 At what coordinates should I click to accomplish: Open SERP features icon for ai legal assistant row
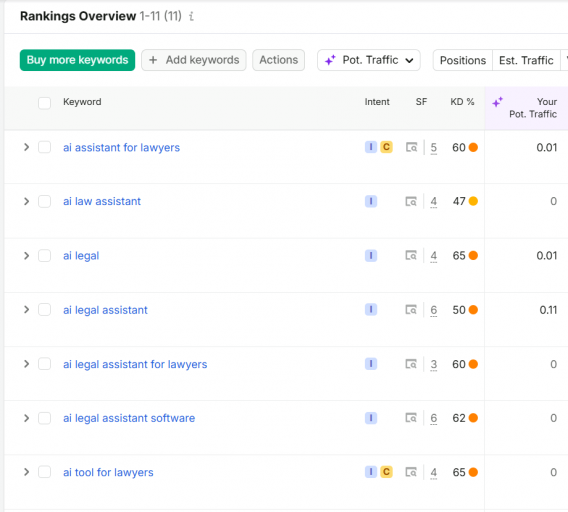[x=411, y=310]
